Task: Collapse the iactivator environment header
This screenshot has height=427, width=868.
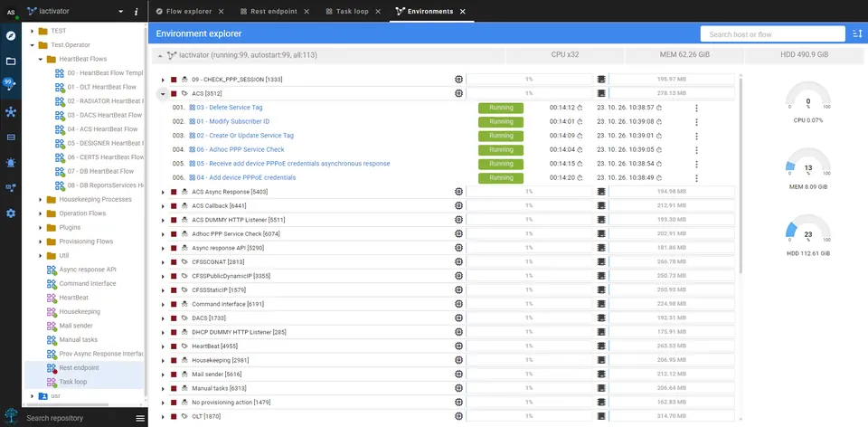Action: click(160, 56)
